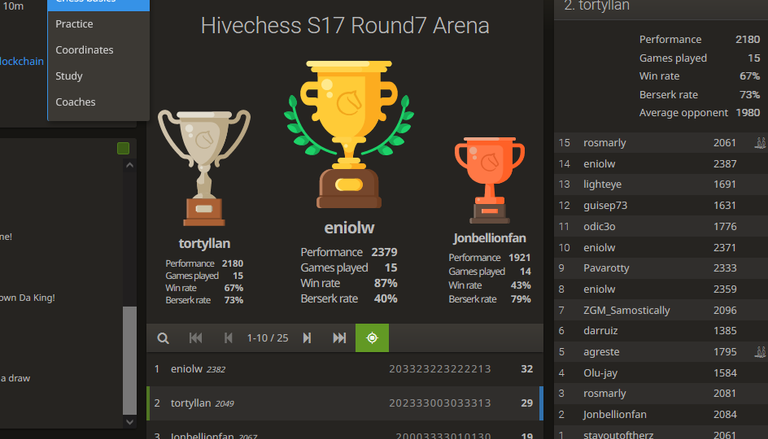Click tortyllan score sheet 20233003033313
The height and width of the screenshot is (439, 768).
pyautogui.click(x=440, y=403)
